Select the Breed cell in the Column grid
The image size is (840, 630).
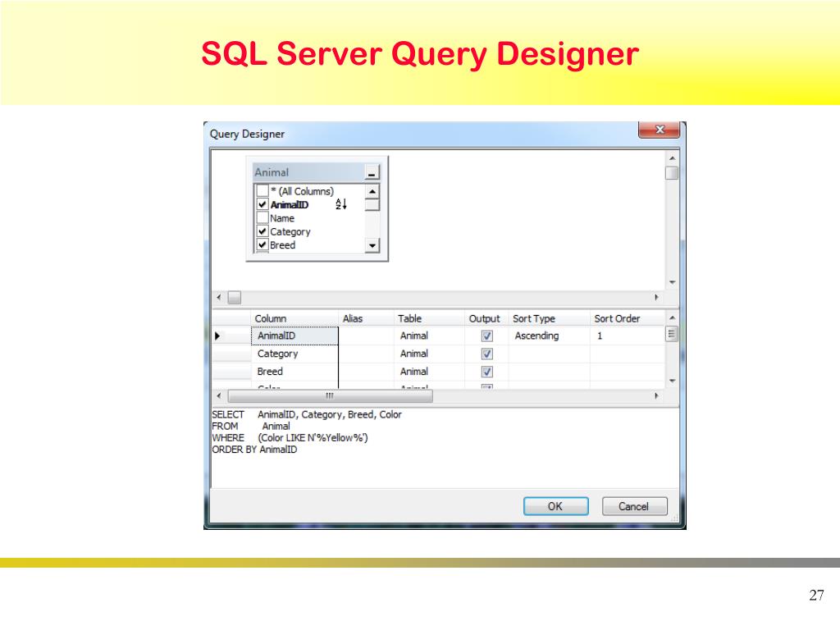click(294, 372)
